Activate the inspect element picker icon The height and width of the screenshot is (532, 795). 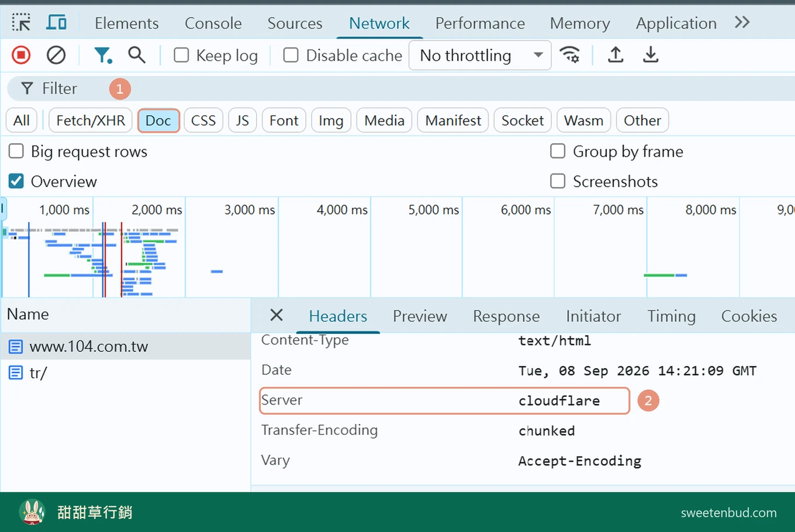tap(21, 23)
